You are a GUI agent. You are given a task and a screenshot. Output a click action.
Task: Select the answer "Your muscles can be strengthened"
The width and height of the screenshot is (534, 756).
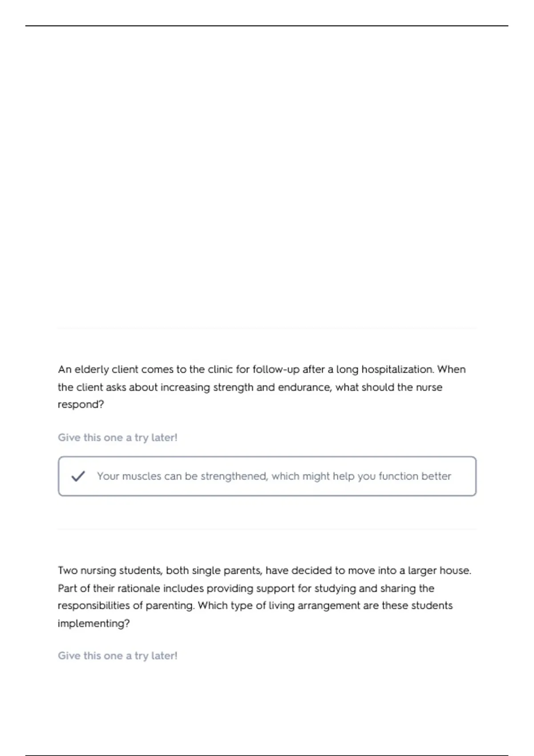274,476
